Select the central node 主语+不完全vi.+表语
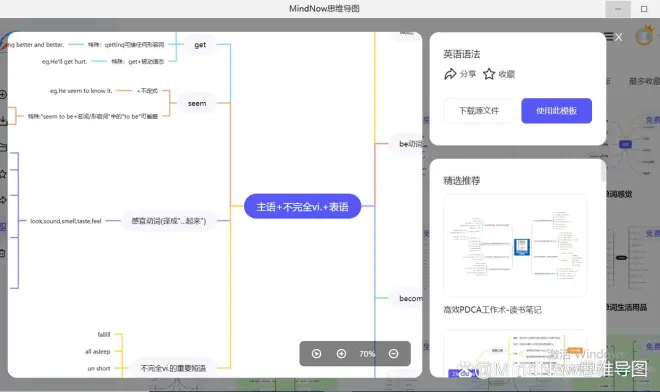 point(302,206)
